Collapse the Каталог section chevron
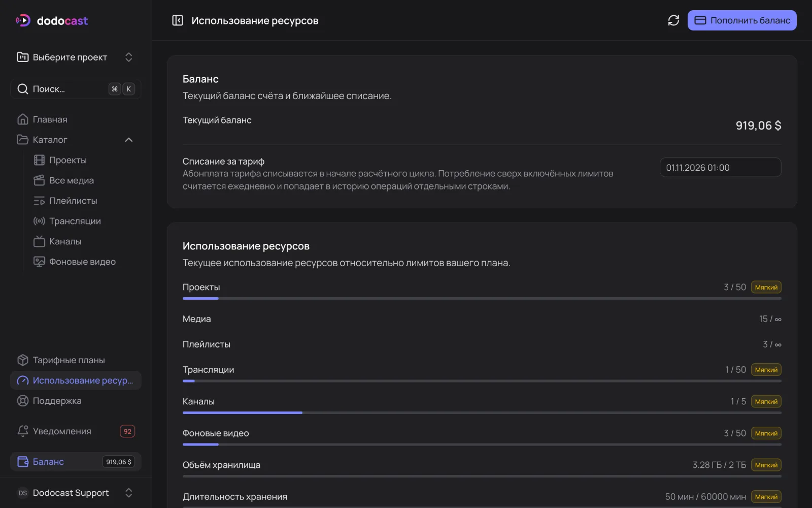 (x=129, y=140)
